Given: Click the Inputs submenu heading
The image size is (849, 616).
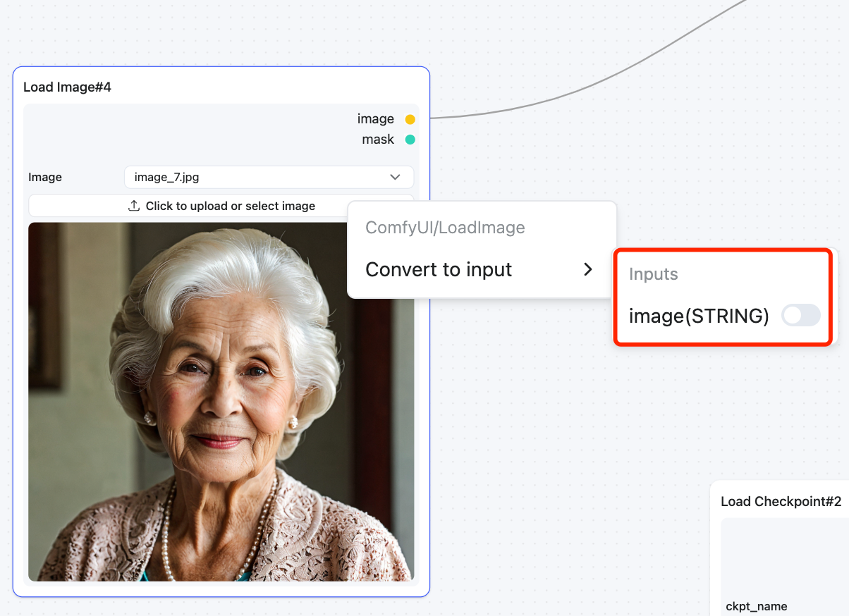Looking at the screenshot, I should click(x=653, y=274).
